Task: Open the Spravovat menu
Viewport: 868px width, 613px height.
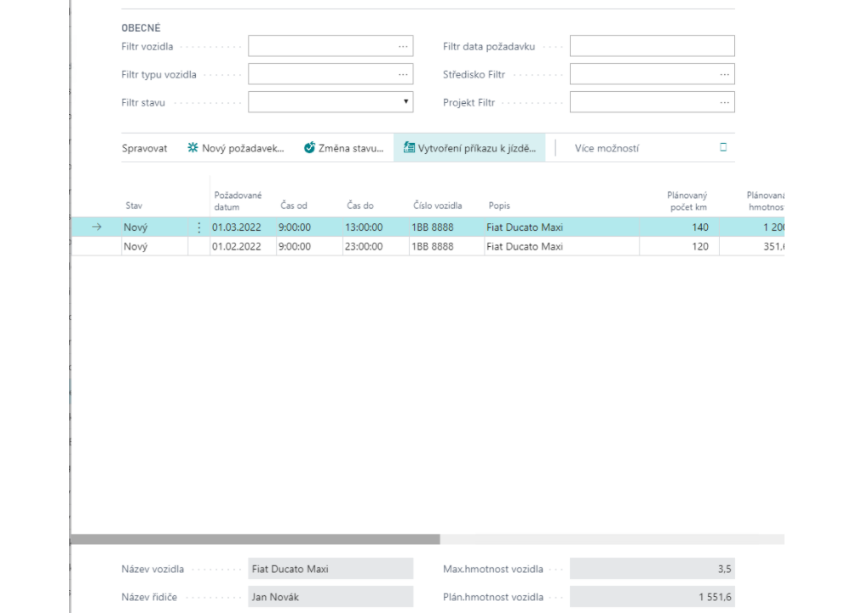Action: tap(145, 146)
